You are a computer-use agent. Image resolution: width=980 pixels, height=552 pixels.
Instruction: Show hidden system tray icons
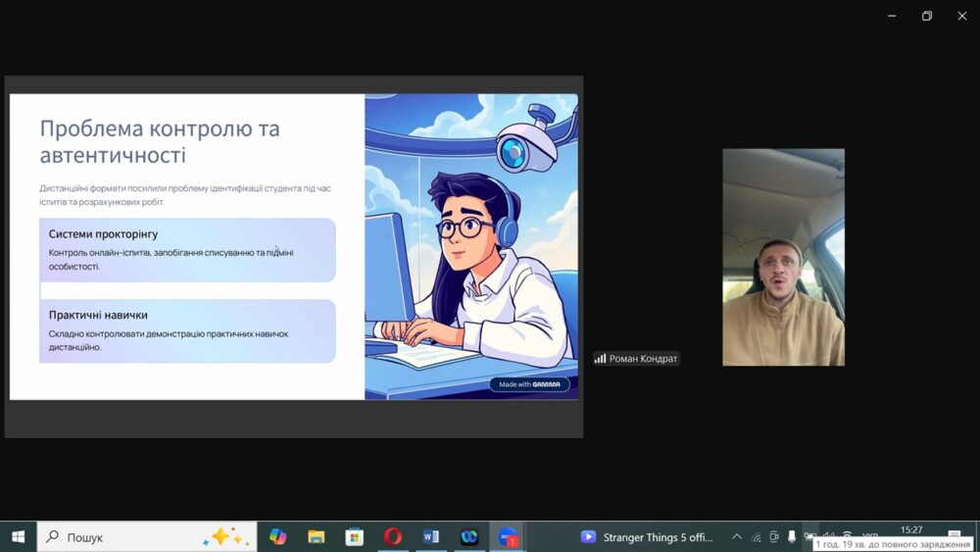click(x=737, y=536)
